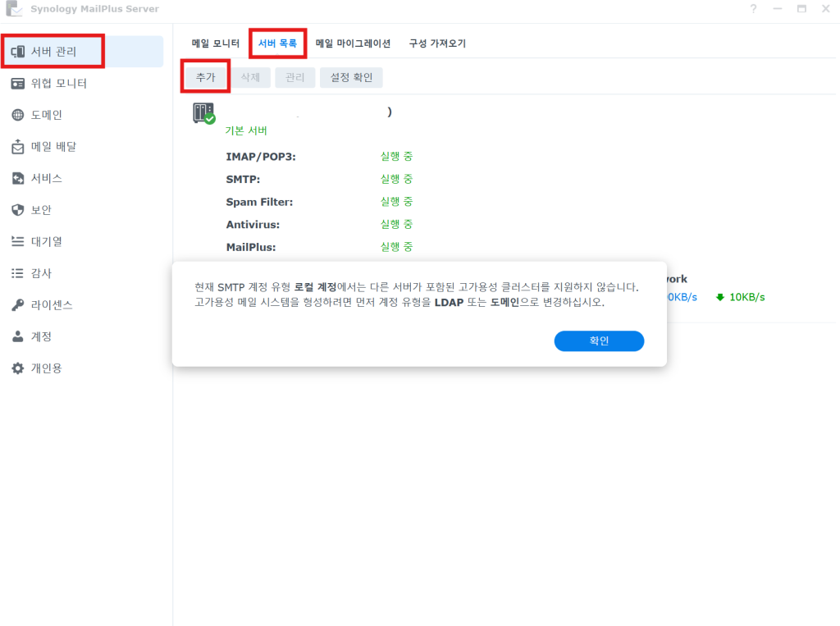Image resolution: width=840 pixels, height=626 pixels.
Task: Click the shield icon next to 보안
Action: [18, 209]
